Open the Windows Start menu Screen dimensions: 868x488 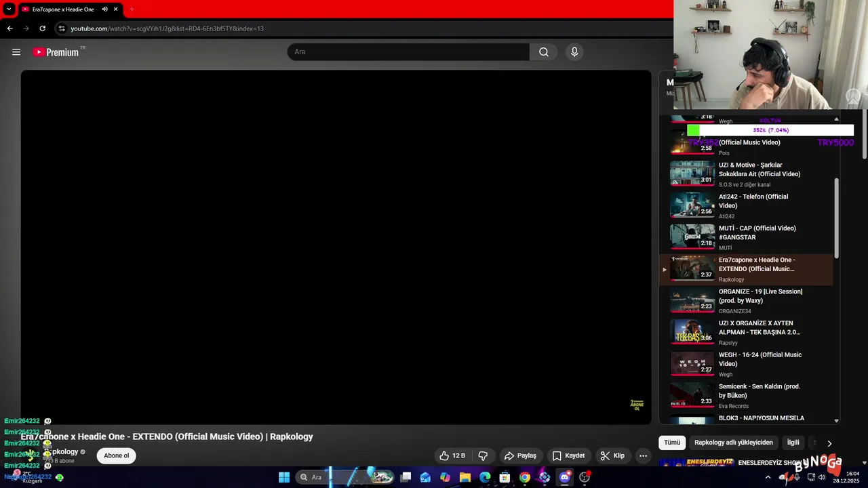tap(284, 477)
